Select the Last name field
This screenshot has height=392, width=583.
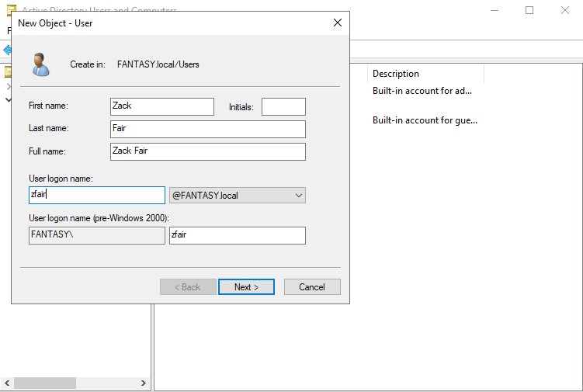[208, 129]
